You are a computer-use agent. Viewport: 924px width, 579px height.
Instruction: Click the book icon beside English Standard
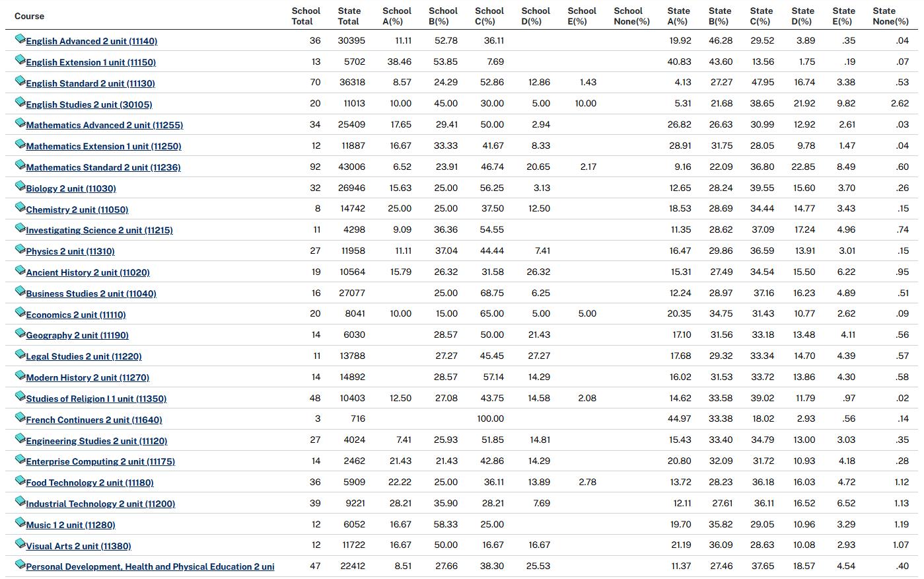[20, 82]
